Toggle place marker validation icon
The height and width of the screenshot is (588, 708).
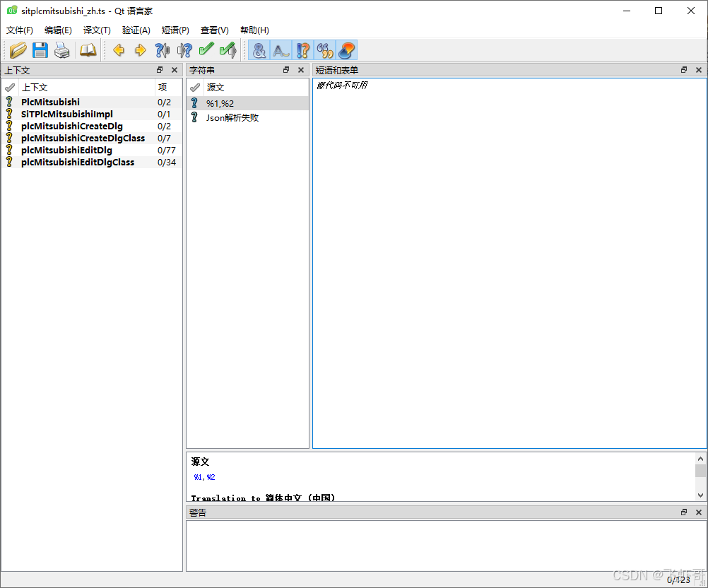click(347, 50)
